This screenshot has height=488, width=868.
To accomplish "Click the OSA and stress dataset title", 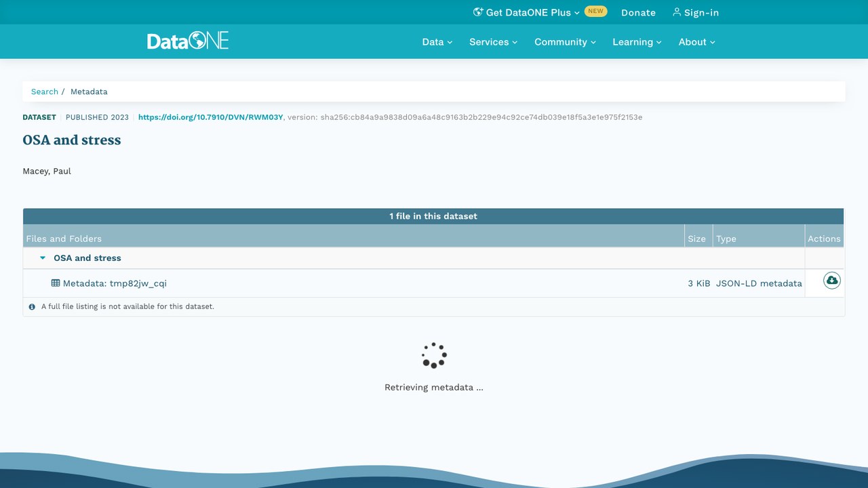I will point(72,140).
